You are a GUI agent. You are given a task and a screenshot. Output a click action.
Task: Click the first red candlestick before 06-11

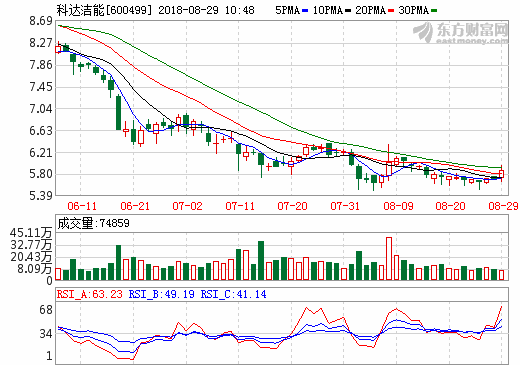(x=58, y=49)
